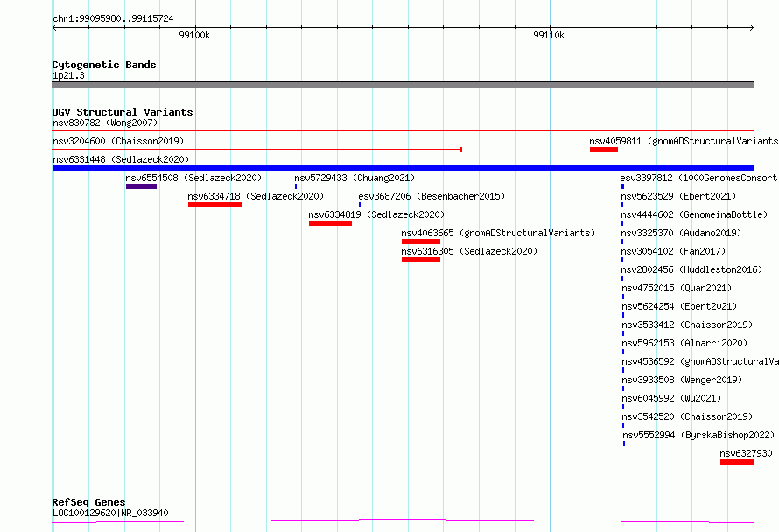Select nsv5962153 (Almarri2020) label
The height and width of the screenshot is (532, 779).
(x=684, y=343)
